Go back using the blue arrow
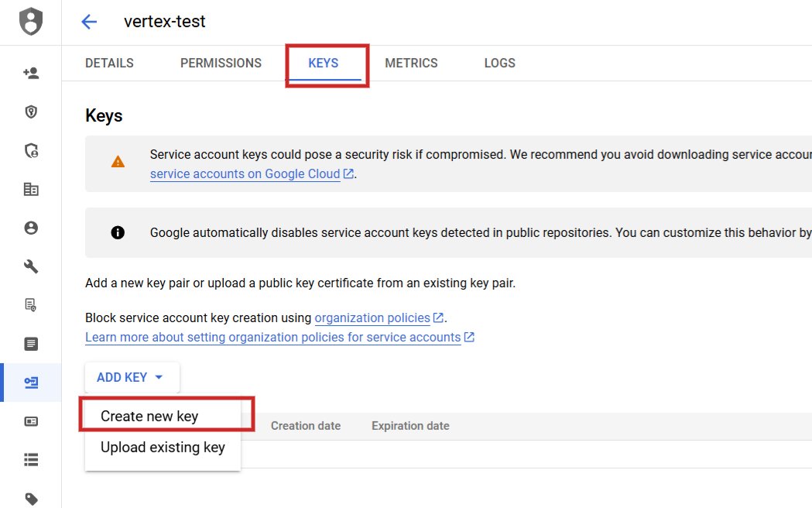This screenshot has width=812, height=508. click(89, 22)
